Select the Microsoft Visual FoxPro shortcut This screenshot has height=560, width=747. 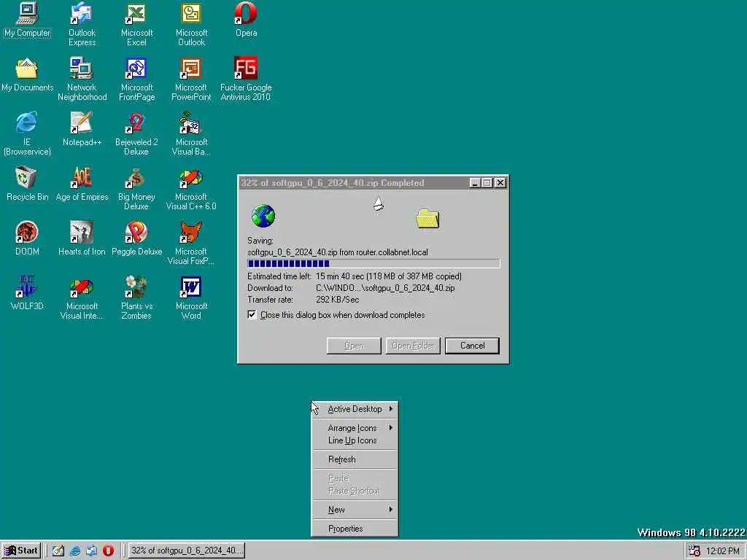pos(191,243)
